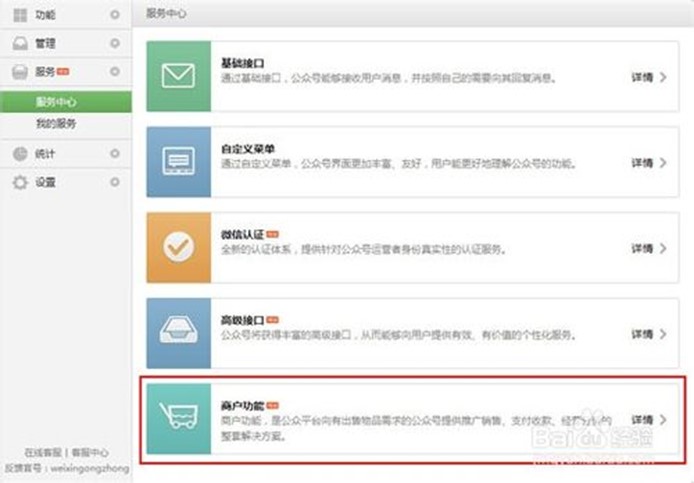This screenshot has height=483, width=694.
Task: Click the weixingongzhong feedback account text
Action: [90, 468]
